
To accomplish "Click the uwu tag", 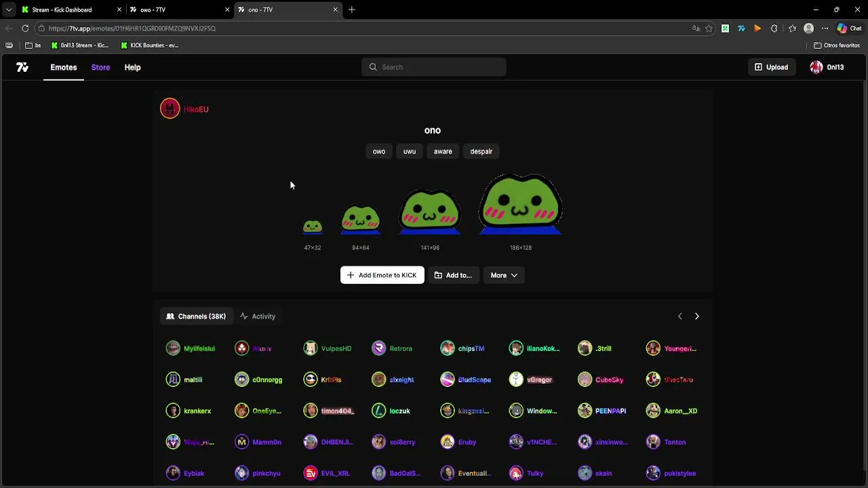I will pyautogui.click(x=410, y=151).
